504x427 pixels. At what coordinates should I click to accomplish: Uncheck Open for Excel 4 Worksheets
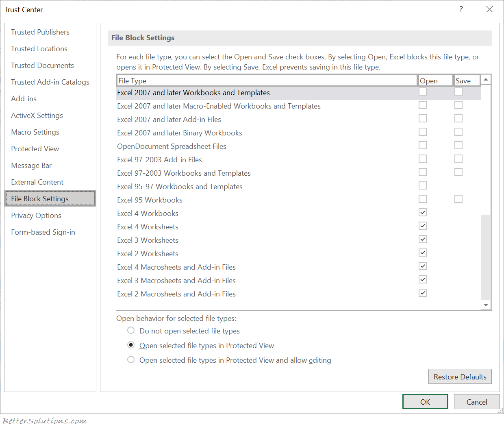(x=423, y=226)
